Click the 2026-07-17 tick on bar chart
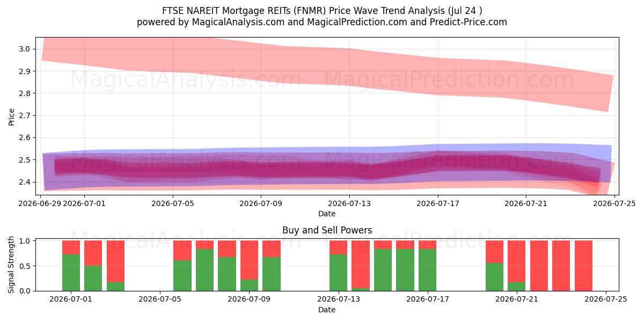The image size is (644, 322). point(428,299)
